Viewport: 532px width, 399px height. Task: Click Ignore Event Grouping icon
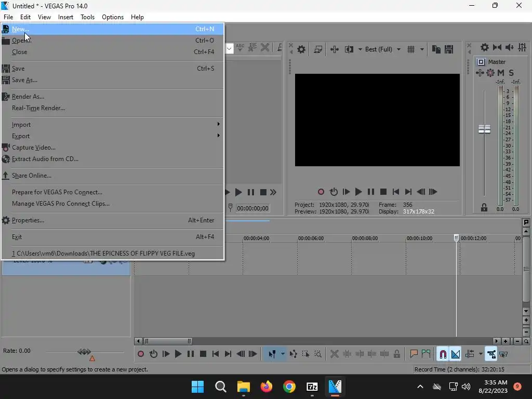tap(504, 354)
